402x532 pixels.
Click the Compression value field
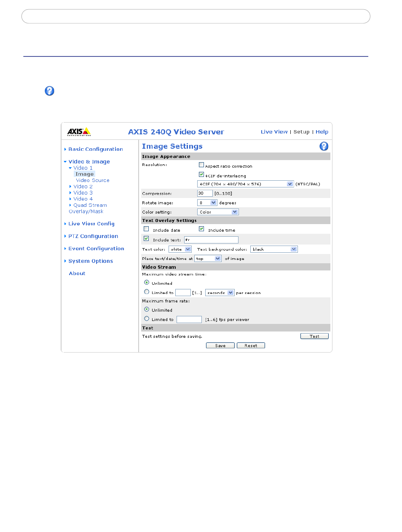coord(205,193)
